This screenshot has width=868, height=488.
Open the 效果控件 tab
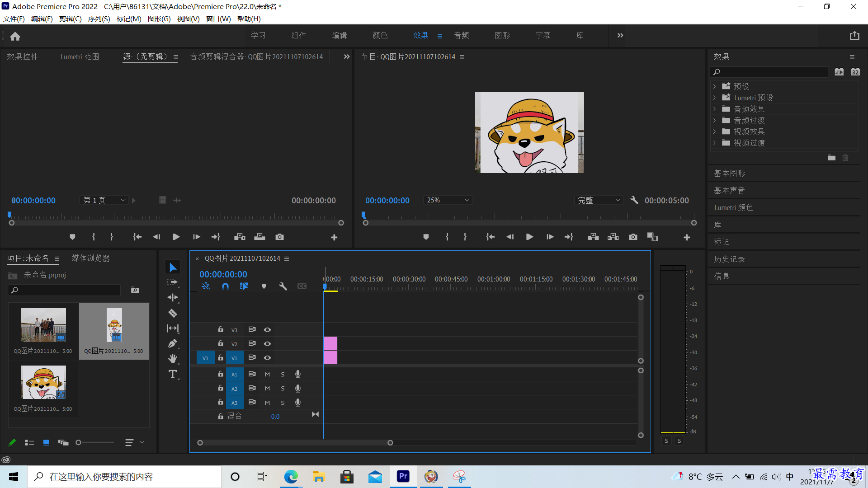(23, 56)
